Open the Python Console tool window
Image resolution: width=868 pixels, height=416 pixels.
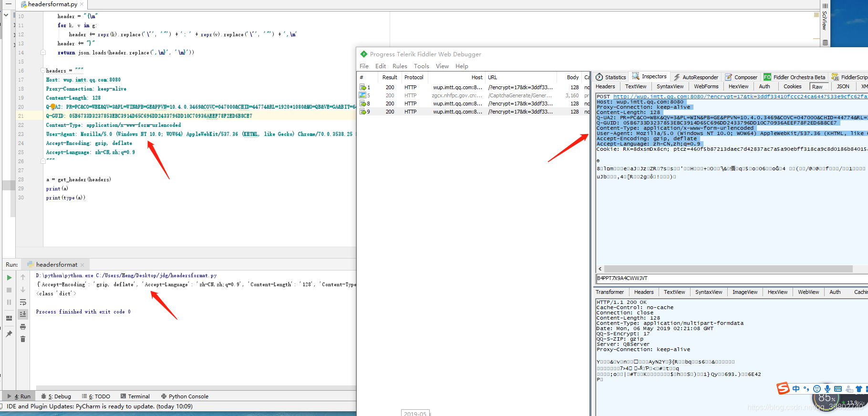tap(185, 396)
